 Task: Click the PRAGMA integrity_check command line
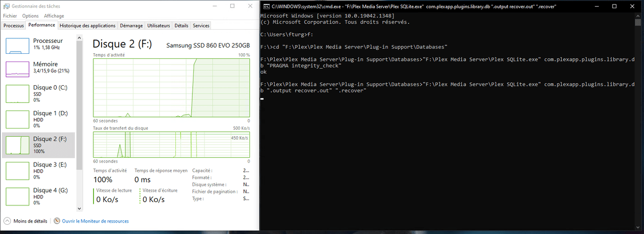click(x=448, y=63)
